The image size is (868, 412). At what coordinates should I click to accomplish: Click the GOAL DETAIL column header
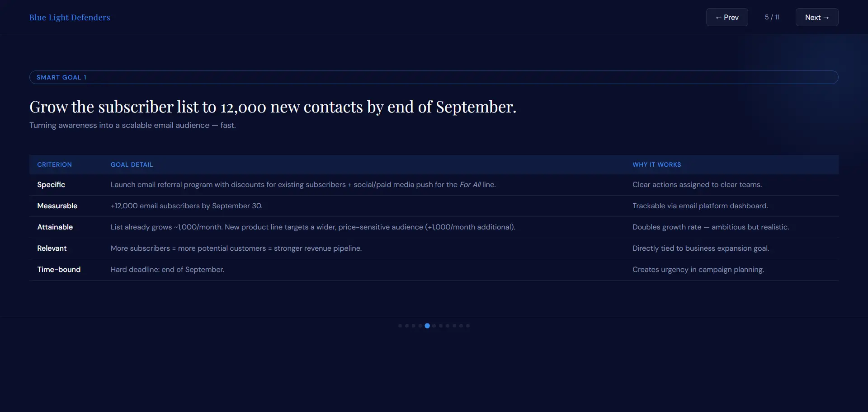click(x=132, y=164)
